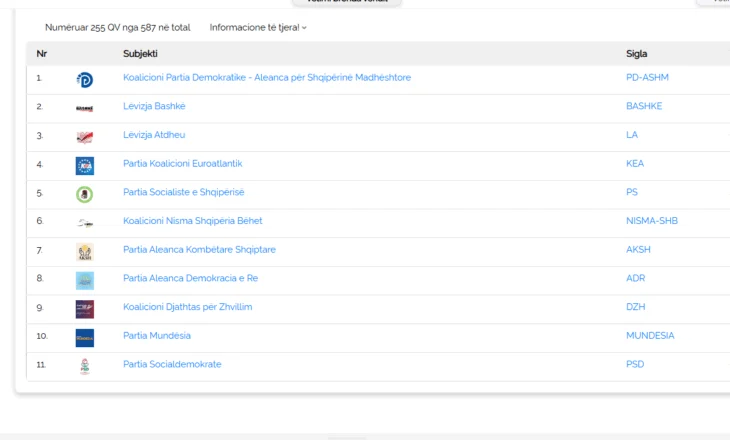Open Koalicioni Partia Demokratike - Aleanca link
Screen dimensions: 730x440
267,77
